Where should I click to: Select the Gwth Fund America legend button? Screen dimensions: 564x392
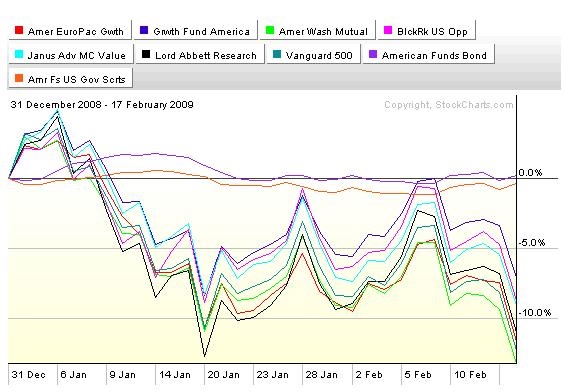pos(196,30)
